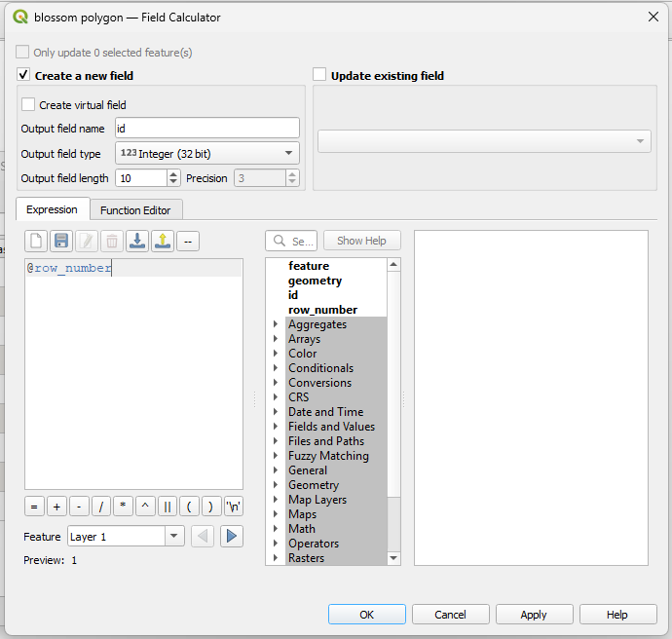
Task: Click the Save Expression floppy disk icon
Action: point(61,241)
